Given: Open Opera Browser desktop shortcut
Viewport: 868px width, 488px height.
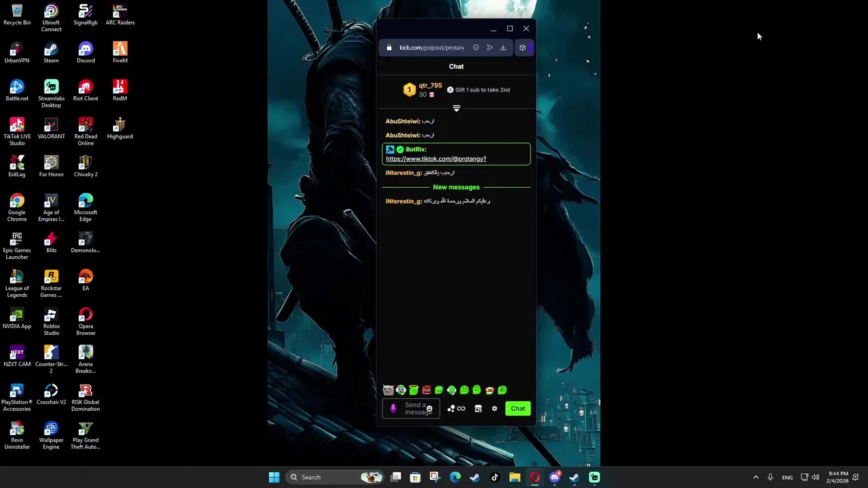Looking at the screenshot, I should click(x=85, y=322).
